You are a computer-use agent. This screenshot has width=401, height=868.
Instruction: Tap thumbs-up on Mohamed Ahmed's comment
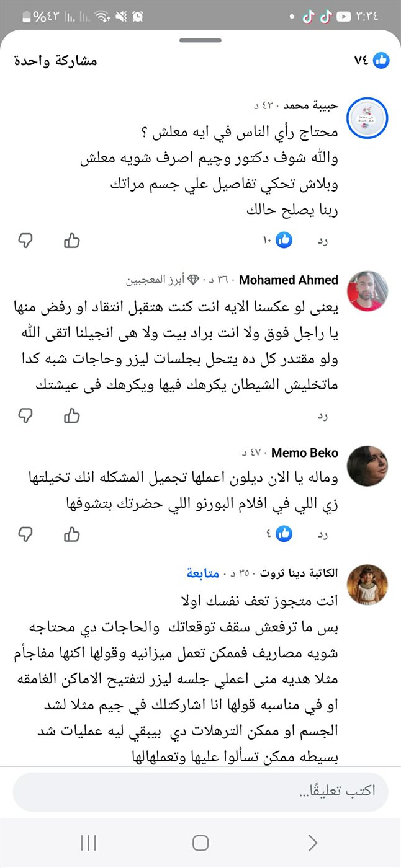click(x=72, y=415)
